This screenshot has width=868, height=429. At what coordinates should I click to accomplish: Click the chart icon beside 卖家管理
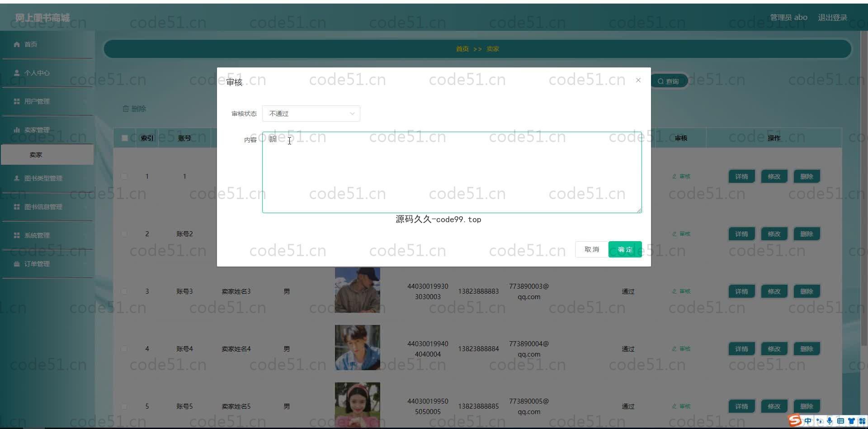(17, 130)
